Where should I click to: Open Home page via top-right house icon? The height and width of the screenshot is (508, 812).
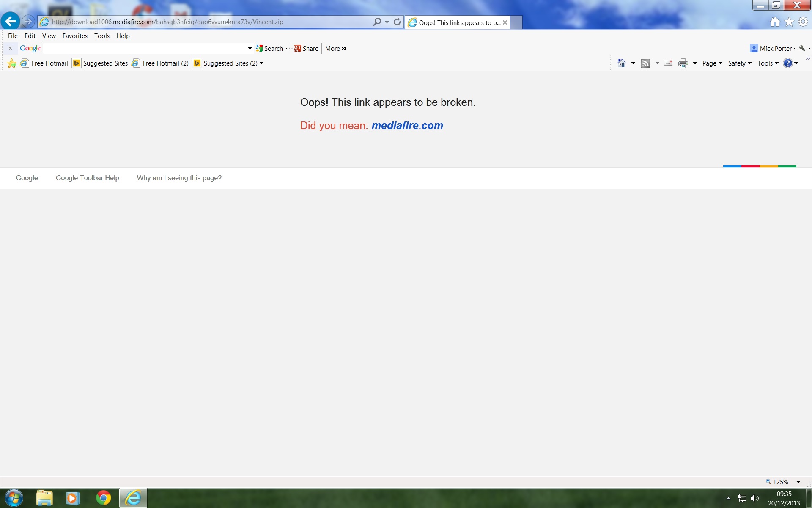click(x=775, y=22)
